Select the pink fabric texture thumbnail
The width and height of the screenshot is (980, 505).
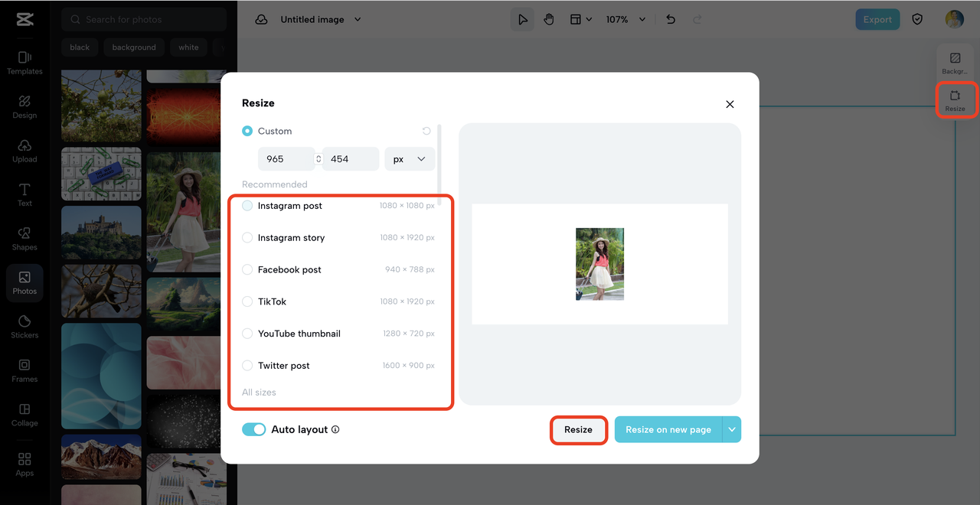pos(183,363)
